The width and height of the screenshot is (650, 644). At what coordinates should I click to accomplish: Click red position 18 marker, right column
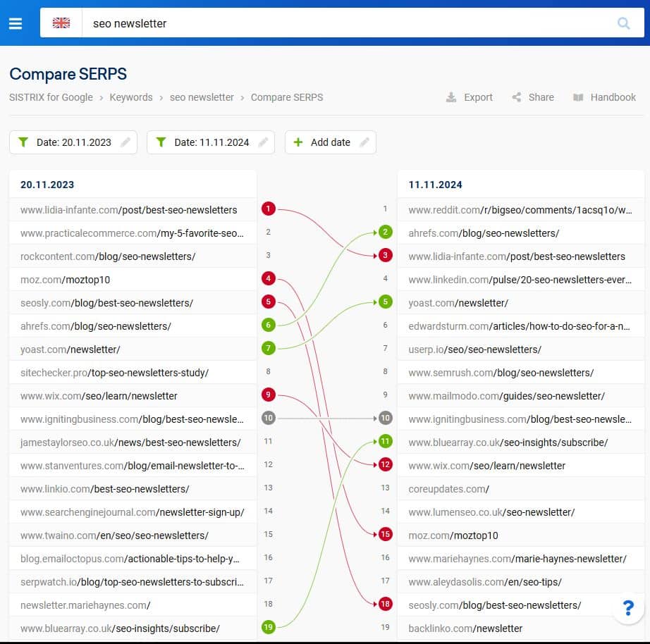pyautogui.click(x=385, y=605)
